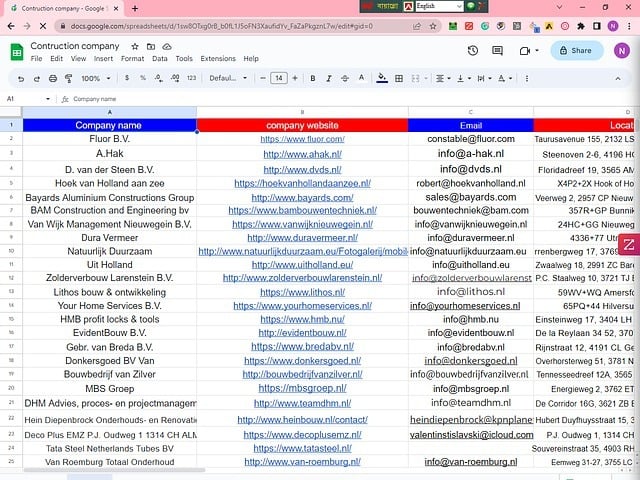
Task: Open the Google account avatar N in Sheets
Action: (622, 51)
